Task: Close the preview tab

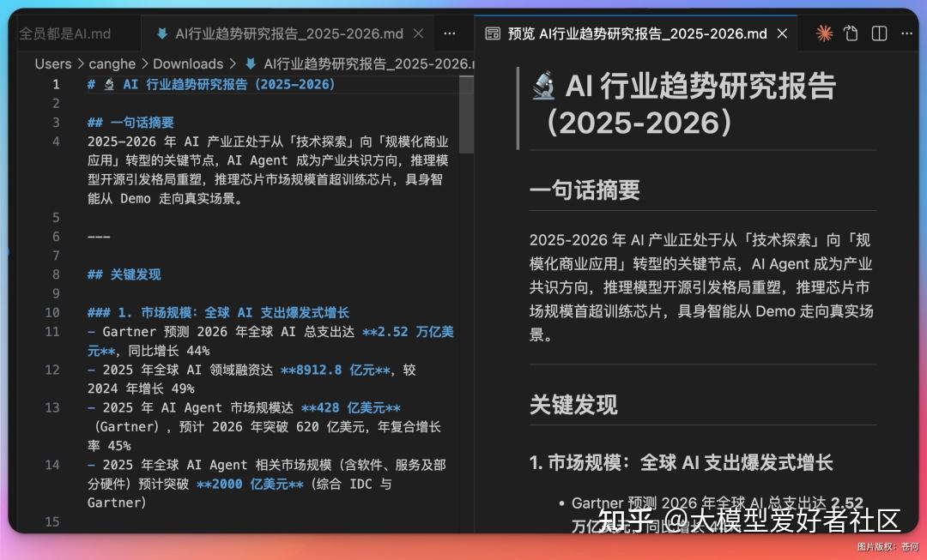Action: tap(782, 33)
